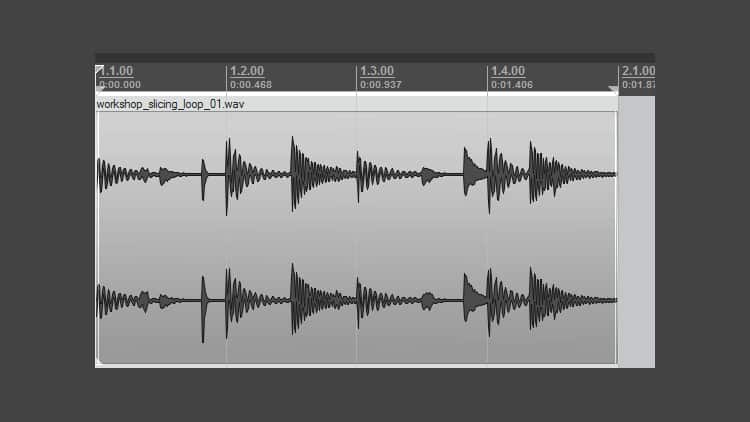Select the loop end triangle near 2.1.00

coord(613,89)
